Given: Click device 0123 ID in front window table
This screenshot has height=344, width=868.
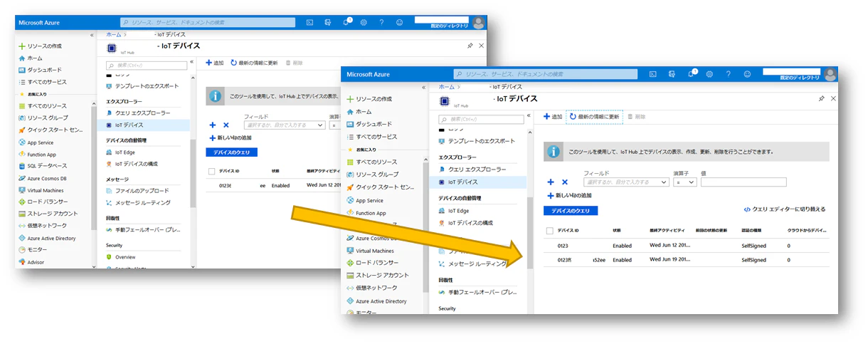Looking at the screenshot, I should click(563, 246).
